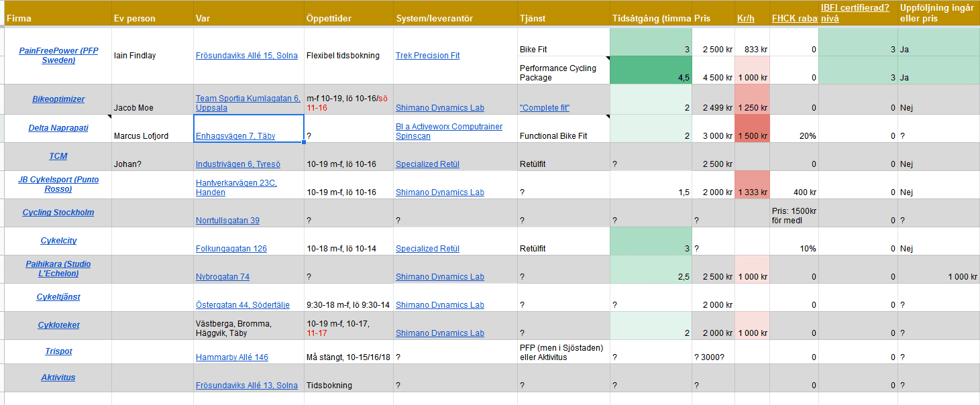980x405 pixels.
Task: Open address Hammarby Allé 146
Action: click(232, 357)
